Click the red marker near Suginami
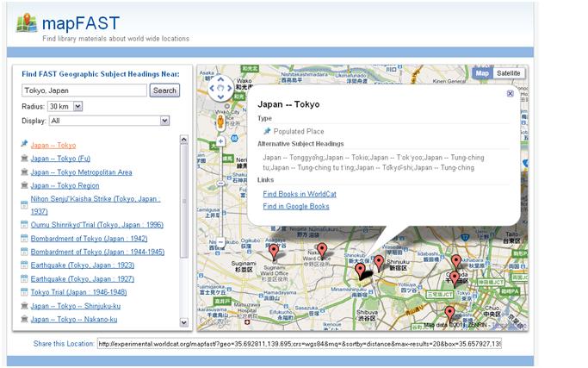This screenshot has width=588, height=368. pyautogui.click(x=274, y=251)
